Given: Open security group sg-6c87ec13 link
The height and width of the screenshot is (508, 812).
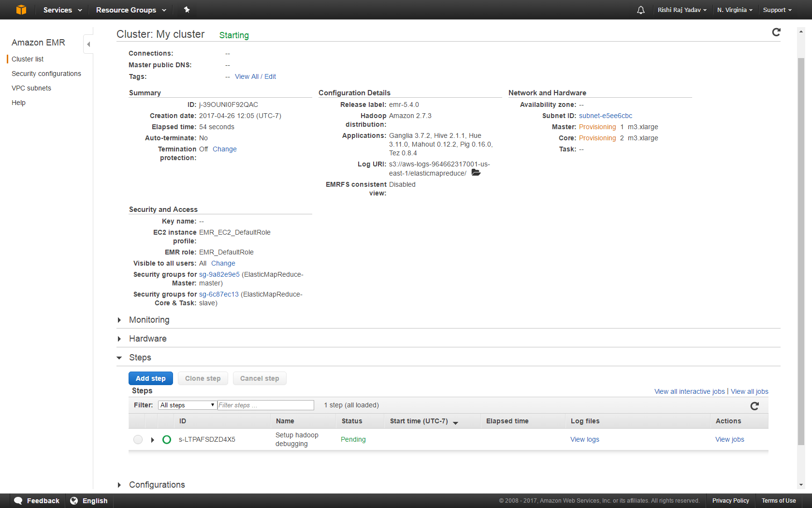Looking at the screenshot, I should tap(219, 294).
